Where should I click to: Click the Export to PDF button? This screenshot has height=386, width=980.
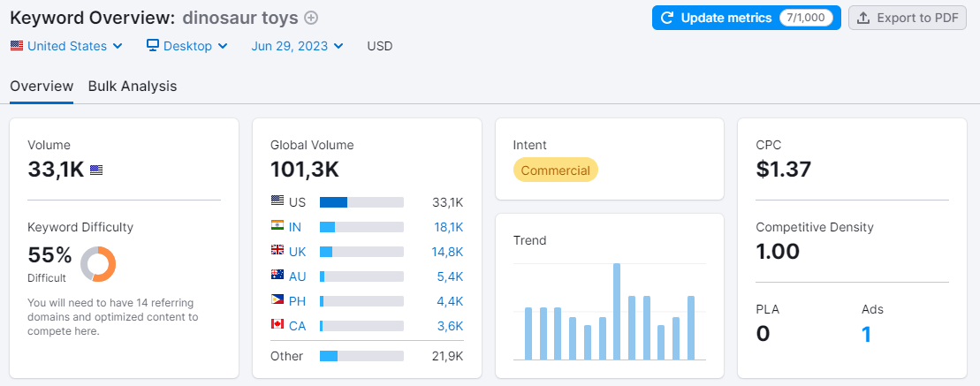pyautogui.click(x=908, y=18)
